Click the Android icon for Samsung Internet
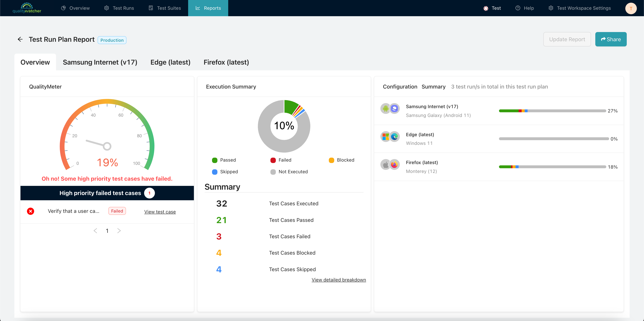The image size is (644, 321). (386, 108)
